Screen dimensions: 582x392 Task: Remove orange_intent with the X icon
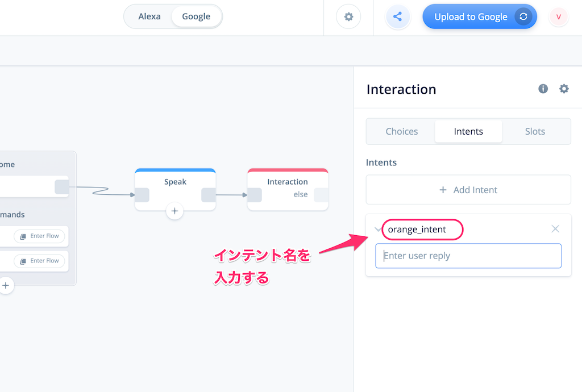[x=555, y=229]
